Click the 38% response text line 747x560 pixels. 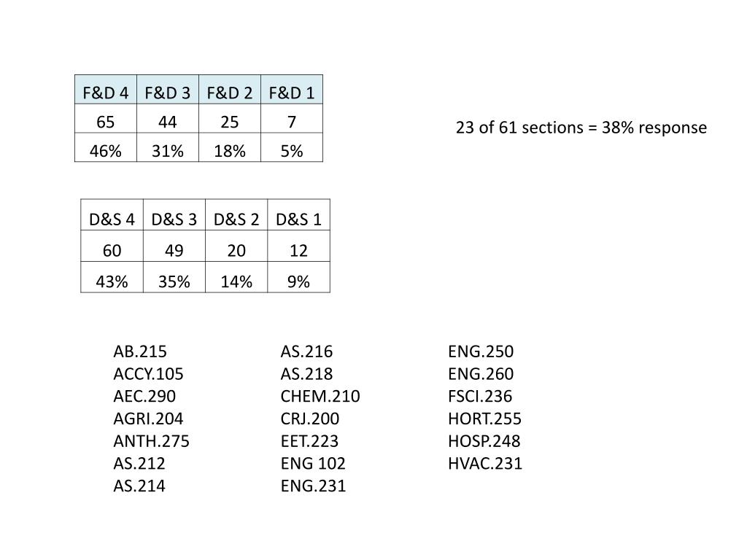point(581,128)
